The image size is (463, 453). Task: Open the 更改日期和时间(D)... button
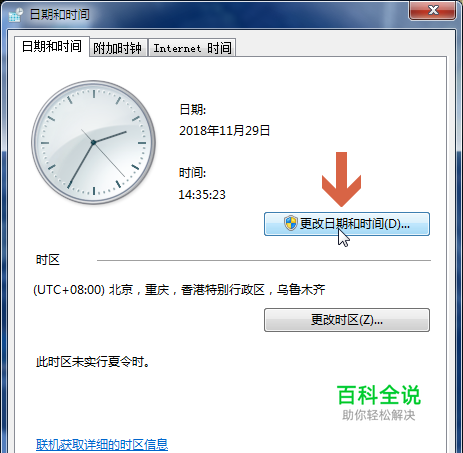[x=347, y=224]
